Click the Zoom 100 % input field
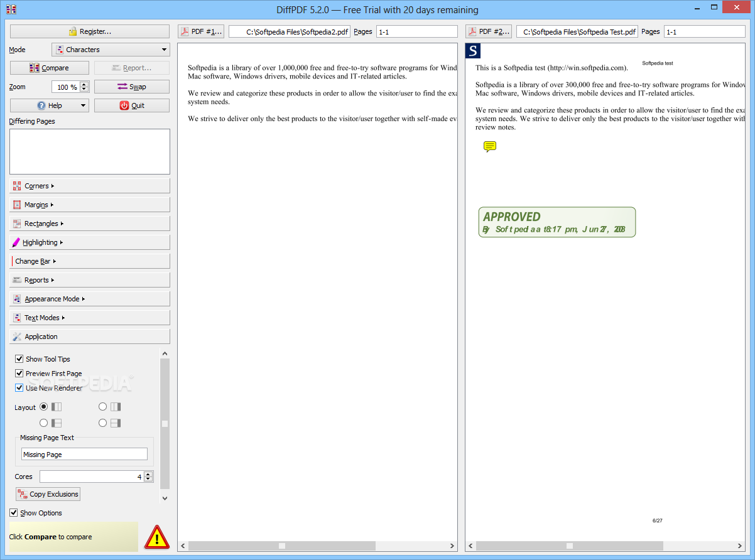 (x=65, y=87)
